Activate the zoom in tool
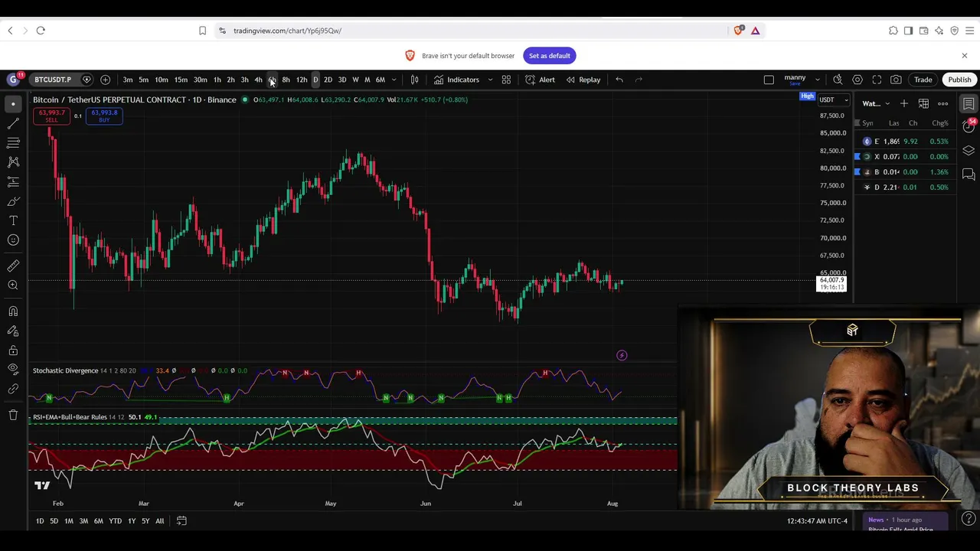 point(13,285)
